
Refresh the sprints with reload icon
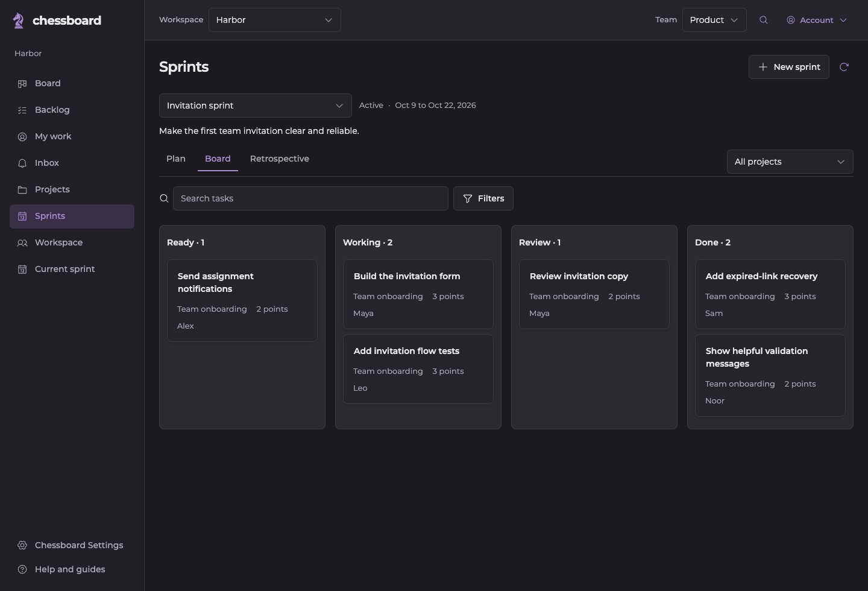pos(844,67)
